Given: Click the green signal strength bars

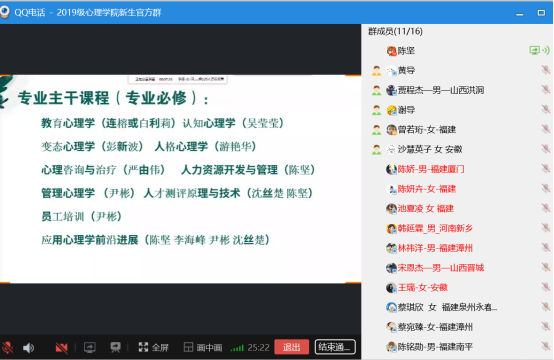Looking at the screenshot, I should (237, 348).
